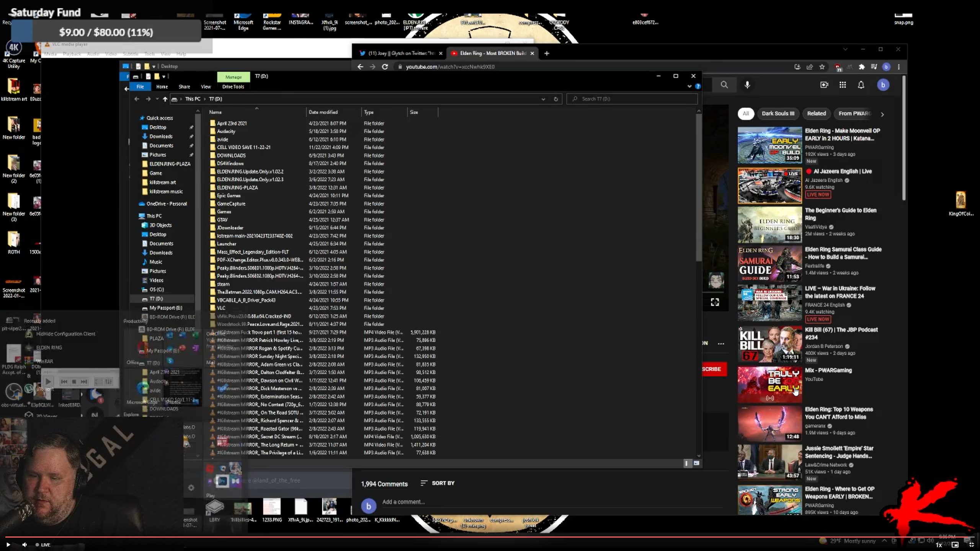Click the Chrome back arrow
This screenshot has width=980, height=551.
pyautogui.click(x=360, y=67)
